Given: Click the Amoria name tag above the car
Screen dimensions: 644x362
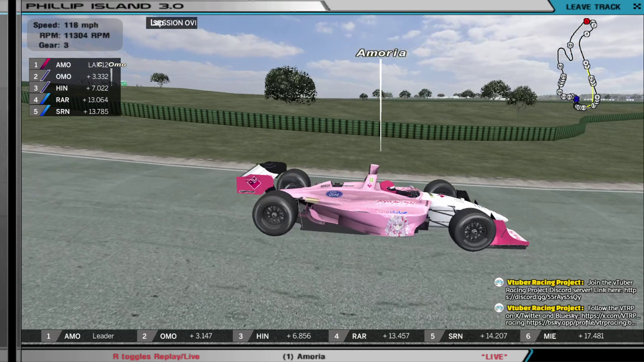Looking at the screenshot, I should (381, 53).
